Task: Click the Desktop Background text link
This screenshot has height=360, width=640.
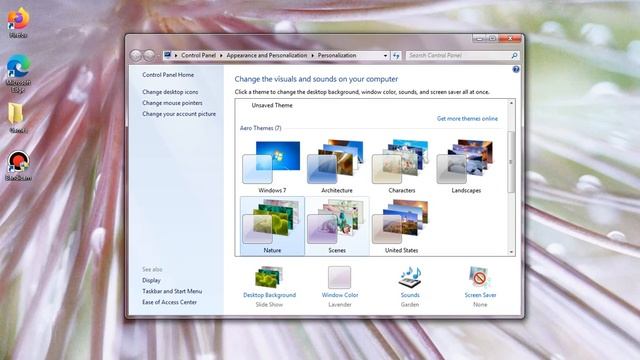Action: 269,295
